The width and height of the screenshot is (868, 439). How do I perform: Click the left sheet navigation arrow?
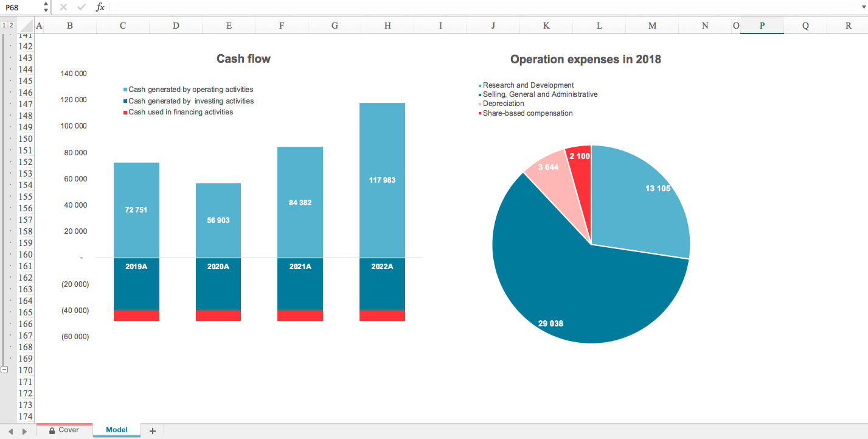(x=10, y=430)
